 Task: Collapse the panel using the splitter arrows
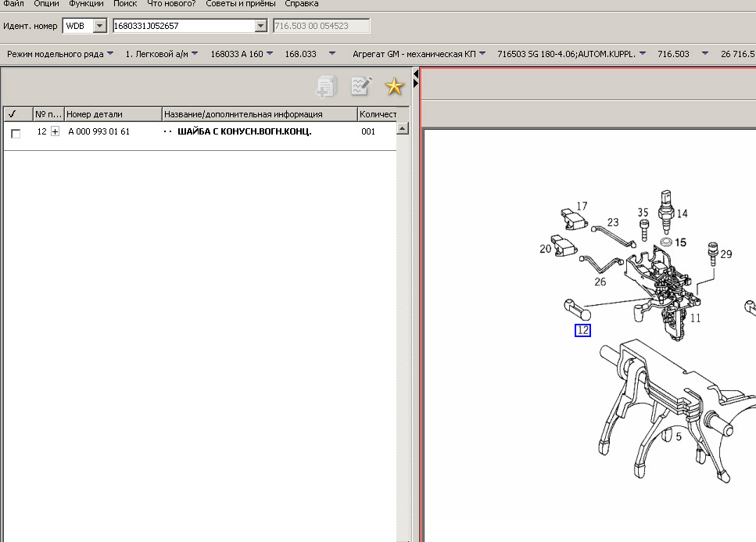click(416, 77)
